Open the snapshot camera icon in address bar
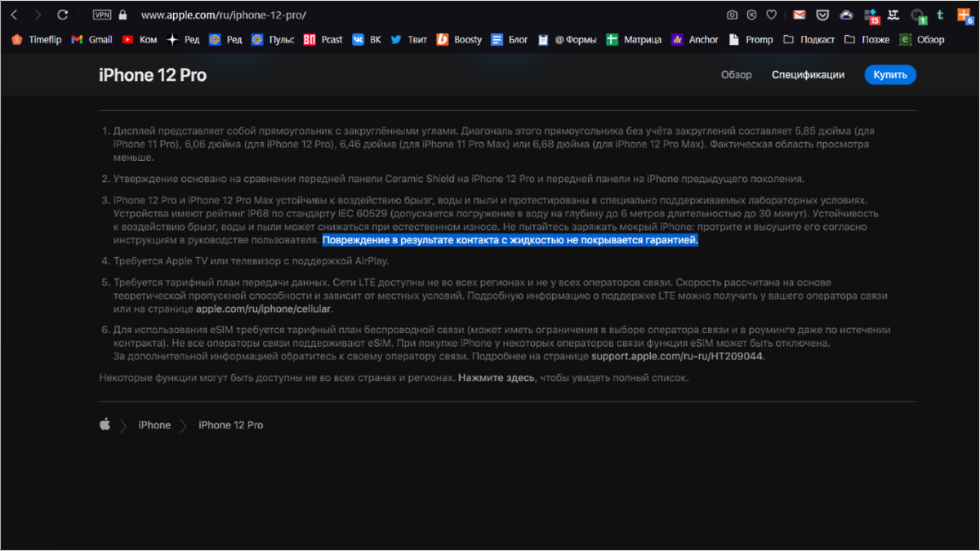Screen dimensions: 980x551 click(733, 15)
